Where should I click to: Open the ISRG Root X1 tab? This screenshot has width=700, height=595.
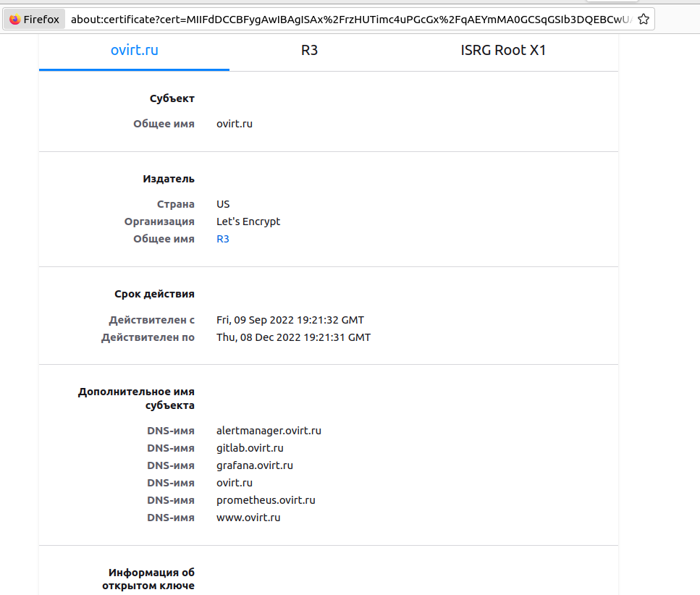pos(503,50)
